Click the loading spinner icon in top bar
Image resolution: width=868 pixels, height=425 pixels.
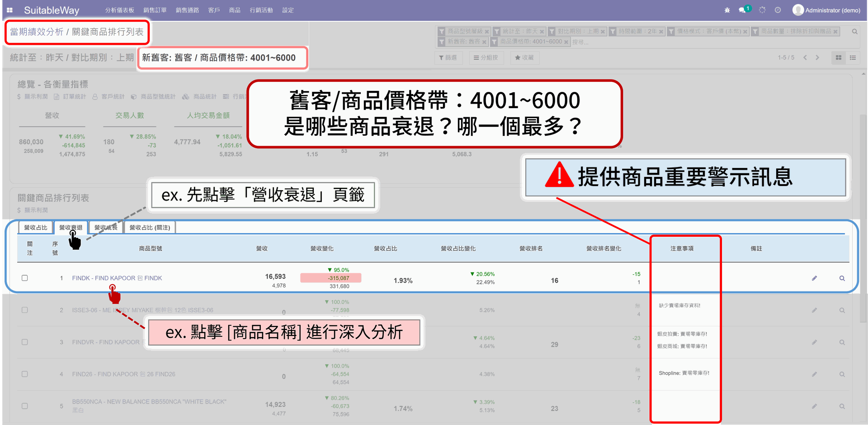[762, 10]
